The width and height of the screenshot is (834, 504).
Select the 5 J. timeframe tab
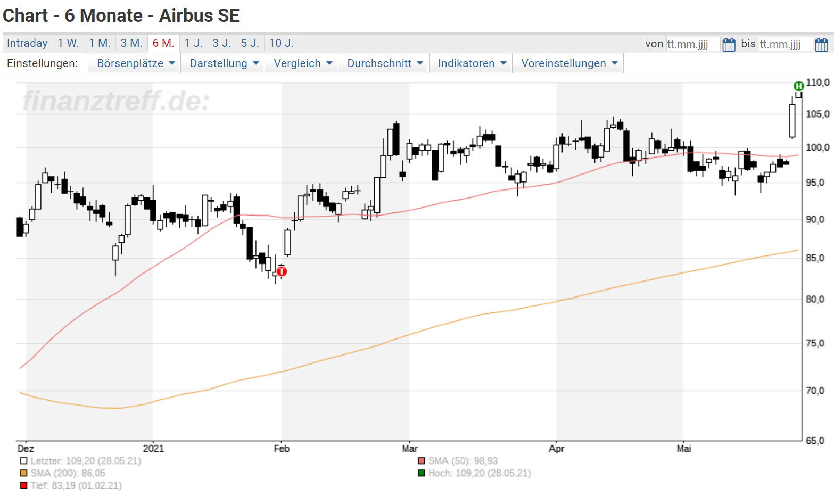250,43
